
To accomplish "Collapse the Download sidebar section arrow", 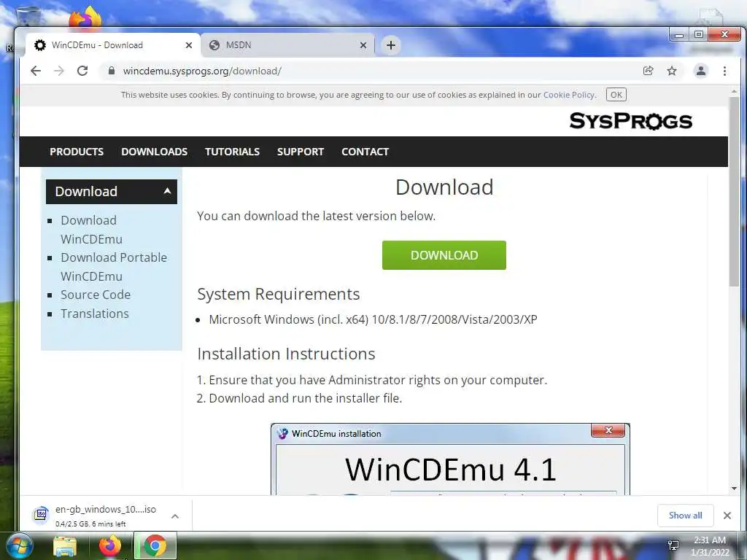I will 167,191.
